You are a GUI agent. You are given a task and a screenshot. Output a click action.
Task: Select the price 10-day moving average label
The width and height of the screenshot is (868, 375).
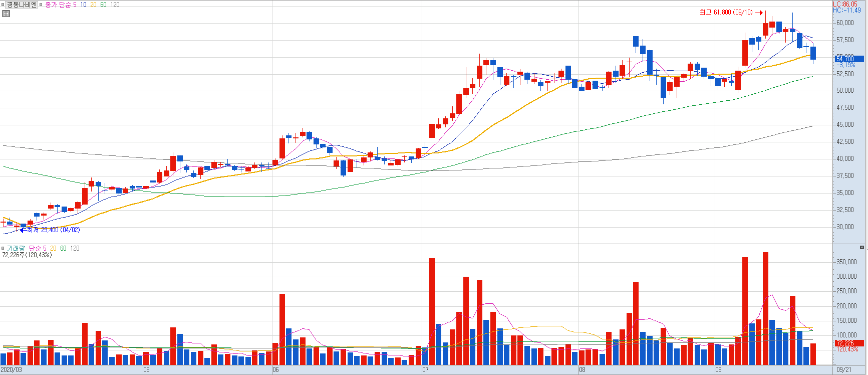click(83, 5)
